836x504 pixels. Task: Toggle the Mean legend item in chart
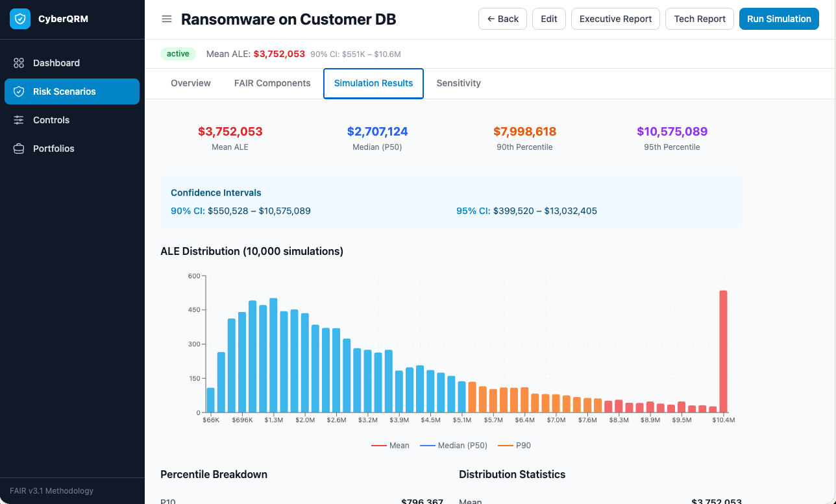pyautogui.click(x=391, y=446)
